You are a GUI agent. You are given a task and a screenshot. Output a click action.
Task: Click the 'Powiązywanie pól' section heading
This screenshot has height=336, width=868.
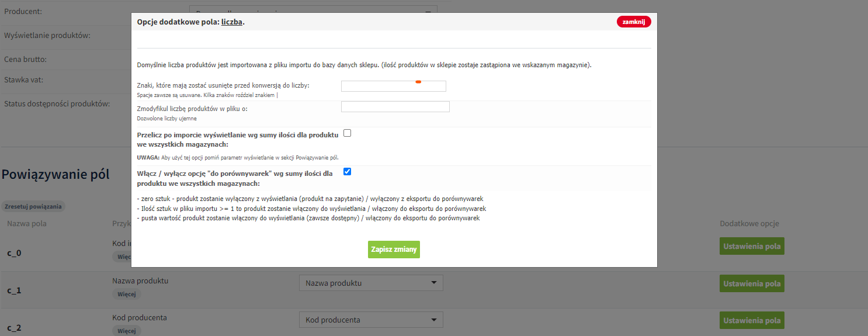click(57, 174)
